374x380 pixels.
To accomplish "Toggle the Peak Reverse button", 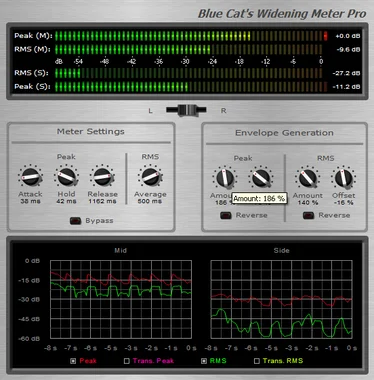I will pos(226,215).
